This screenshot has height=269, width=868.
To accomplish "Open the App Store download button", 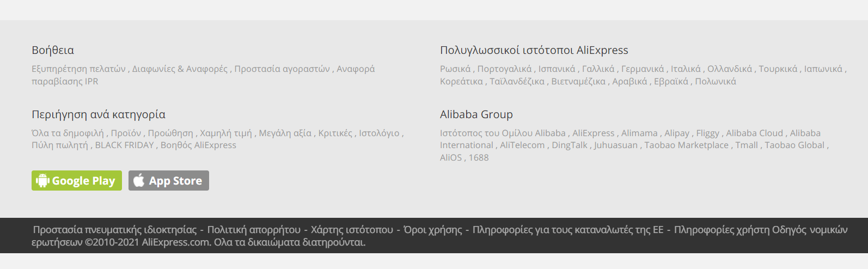I will tap(169, 181).
